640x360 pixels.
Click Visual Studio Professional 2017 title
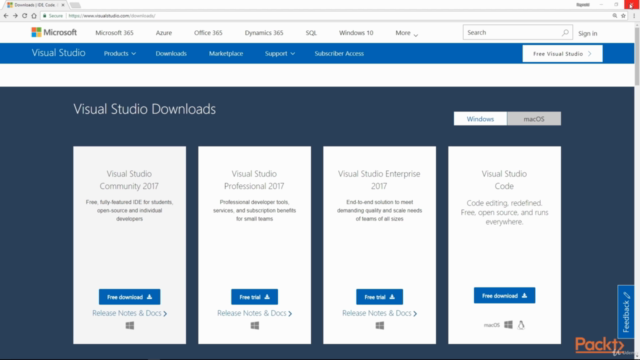tap(254, 180)
